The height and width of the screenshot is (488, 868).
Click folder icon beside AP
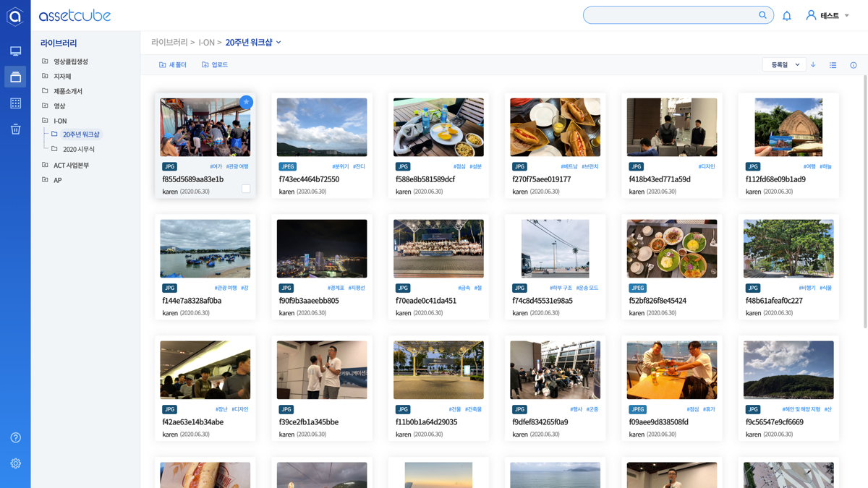pyautogui.click(x=45, y=179)
